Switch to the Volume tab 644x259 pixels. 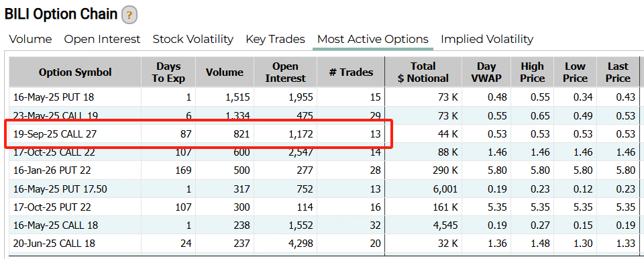pyautogui.click(x=30, y=40)
